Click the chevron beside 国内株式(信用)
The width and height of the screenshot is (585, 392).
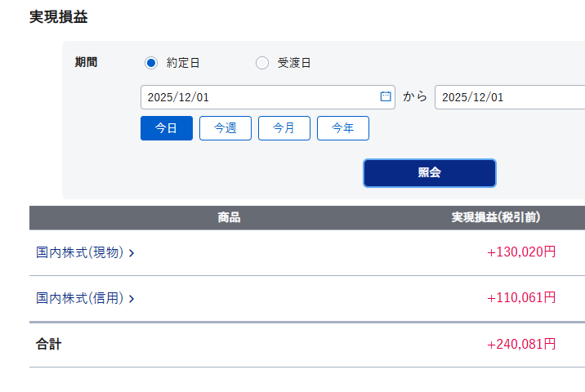pos(132,299)
